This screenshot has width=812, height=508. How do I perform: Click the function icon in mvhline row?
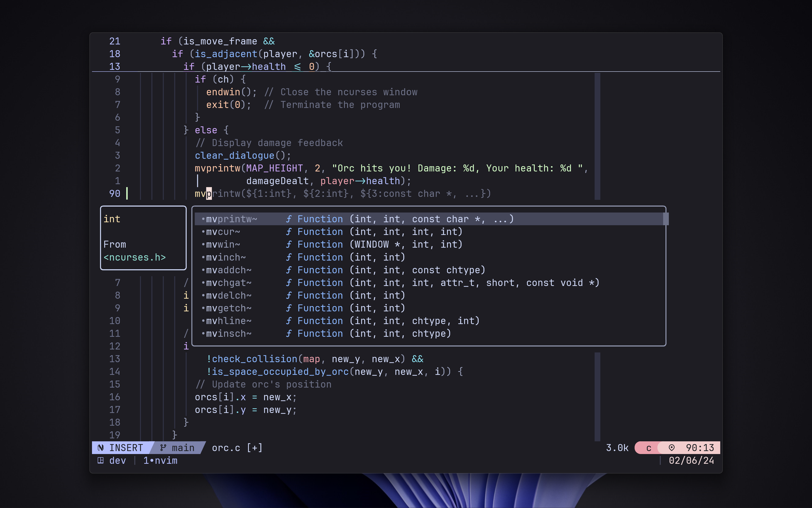point(289,321)
